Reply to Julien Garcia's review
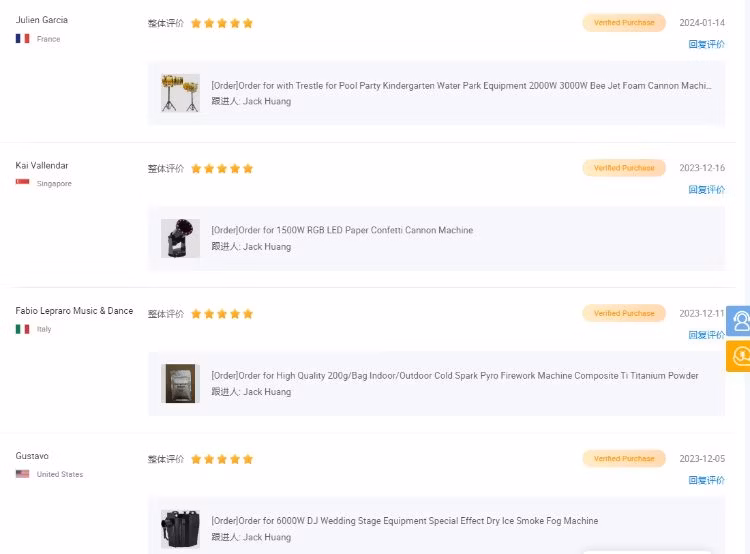750x554 pixels. (x=706, y=44)
